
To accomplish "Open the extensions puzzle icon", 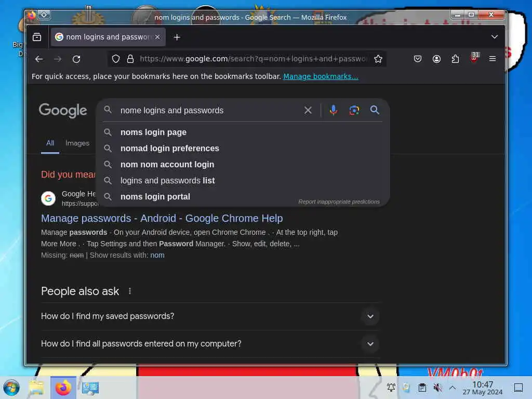I will [455, 59].
